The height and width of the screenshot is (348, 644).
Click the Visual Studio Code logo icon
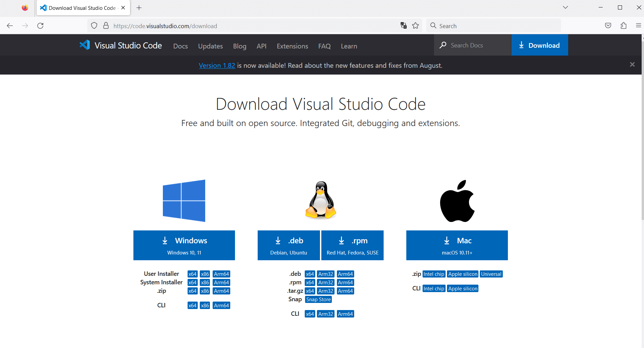[x=85, y=45]
